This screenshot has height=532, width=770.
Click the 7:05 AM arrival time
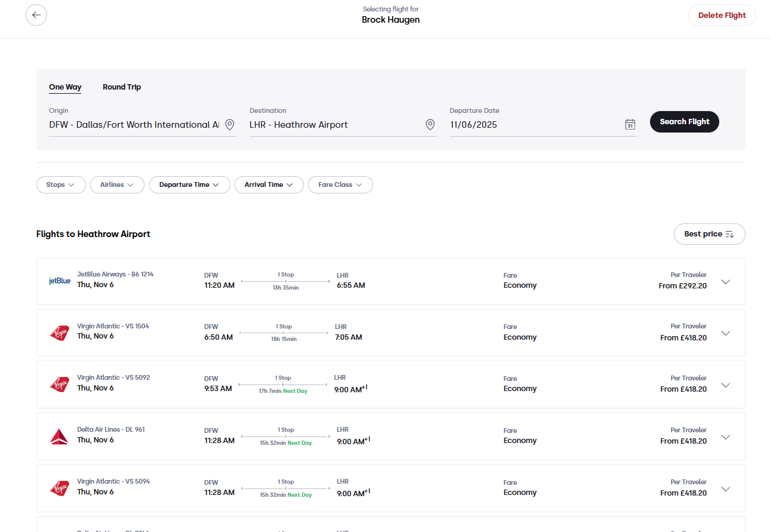[349, 337]
